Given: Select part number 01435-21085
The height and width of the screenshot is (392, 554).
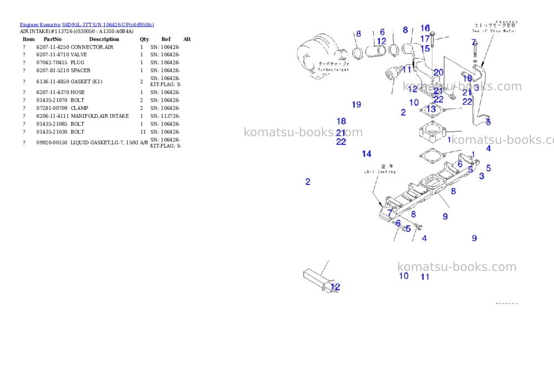Looking at the screenshot, I should (x=51, y=124).
